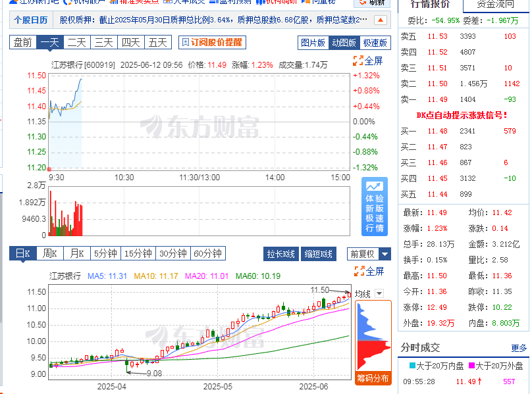Select the 15分钟 K-line tab
The height and width of the screenshot is (394, 532).
pos(138,253)
